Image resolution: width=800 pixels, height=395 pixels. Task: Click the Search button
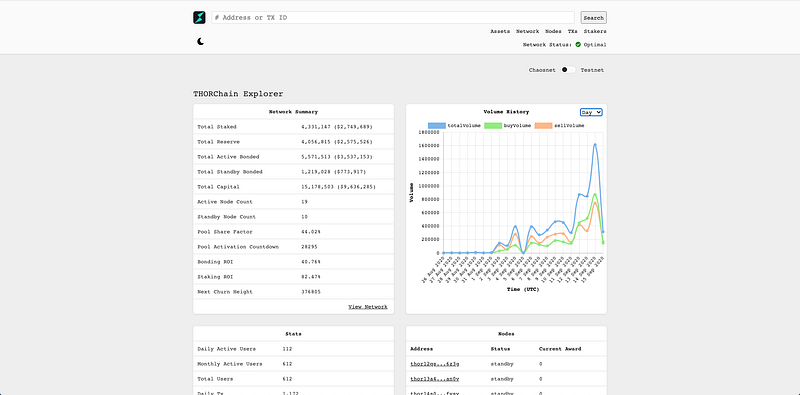(x=593, y=18)
